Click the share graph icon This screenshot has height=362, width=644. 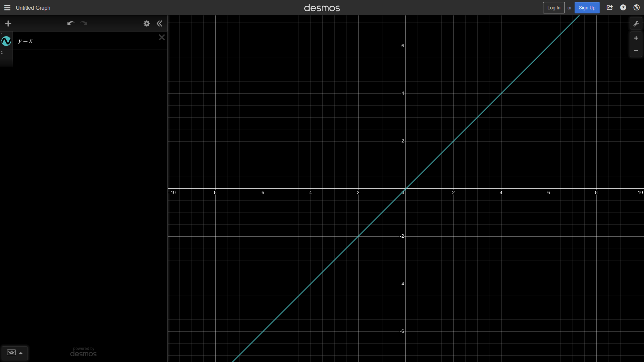[610, 8]
